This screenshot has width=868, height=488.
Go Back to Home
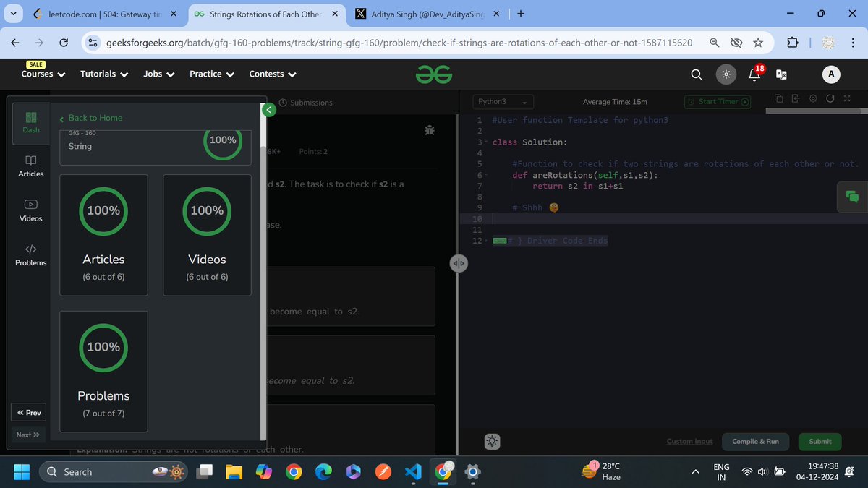(91, 118)
